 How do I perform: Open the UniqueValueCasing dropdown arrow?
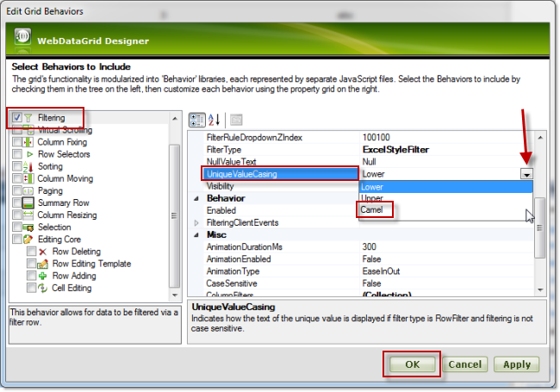click(x=526, y=174)
